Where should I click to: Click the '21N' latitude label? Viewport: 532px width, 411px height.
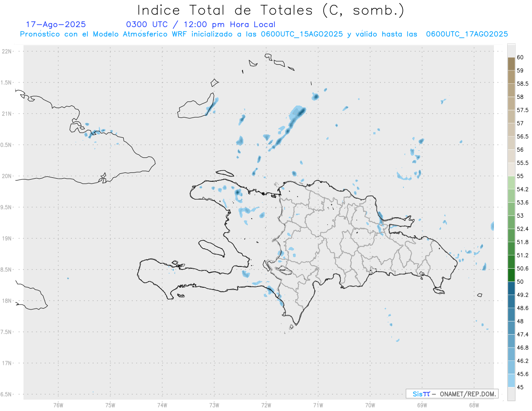tap(8, 114)
